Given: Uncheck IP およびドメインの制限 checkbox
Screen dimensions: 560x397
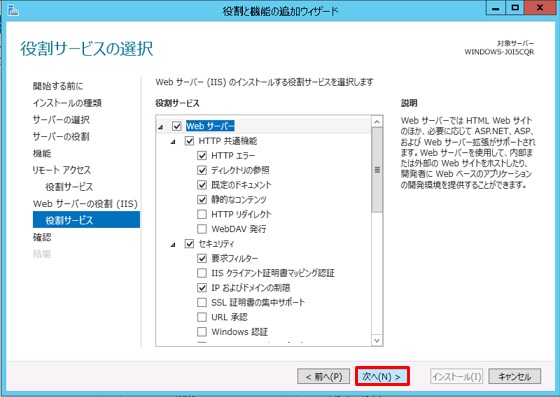Looking at the screenshot, I should coord(202,288).
